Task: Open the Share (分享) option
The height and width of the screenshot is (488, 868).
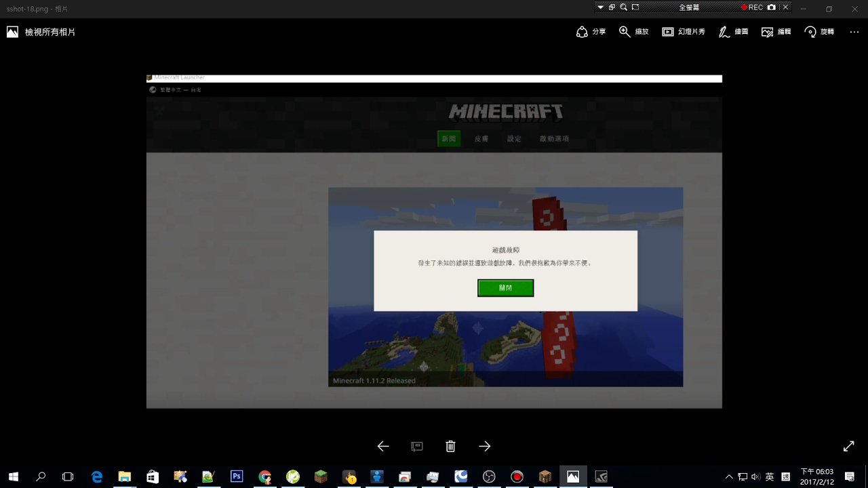Action: pyautogui.click(x=591, y=32)
